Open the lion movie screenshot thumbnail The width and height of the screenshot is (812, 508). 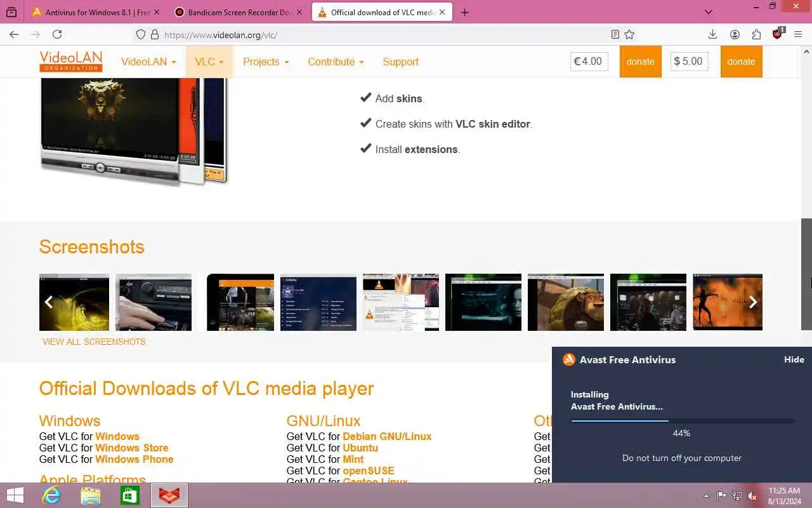566,302
